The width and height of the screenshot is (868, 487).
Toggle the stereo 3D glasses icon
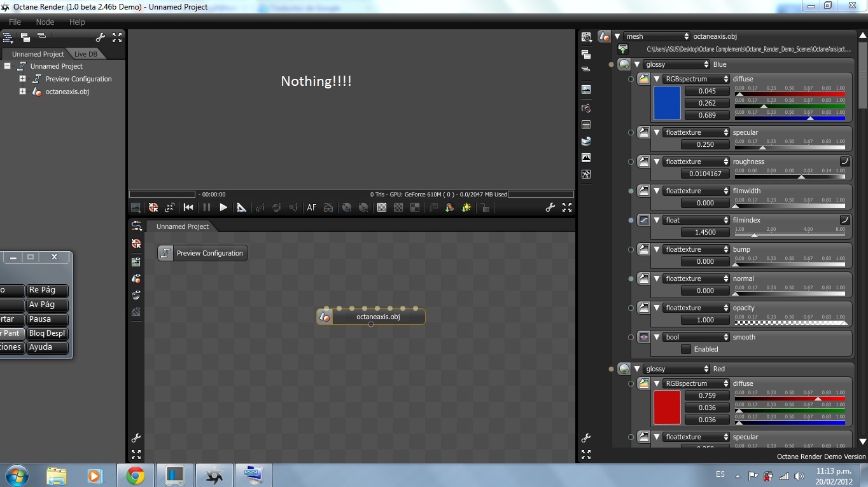pyautogui.click(x=328, y=207)
